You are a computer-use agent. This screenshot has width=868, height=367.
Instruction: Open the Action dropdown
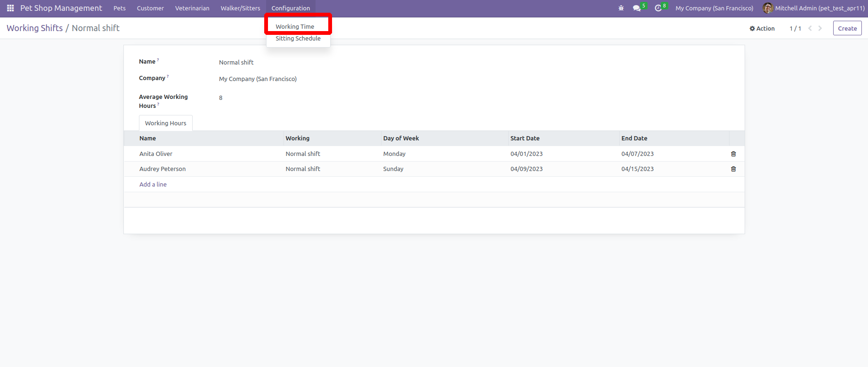point(762,28)
